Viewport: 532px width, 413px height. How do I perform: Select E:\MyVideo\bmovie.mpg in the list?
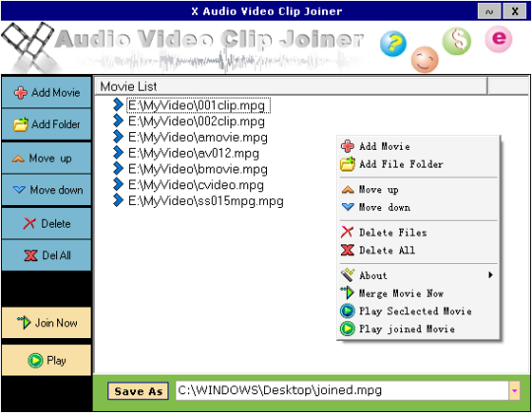[198, 169]
